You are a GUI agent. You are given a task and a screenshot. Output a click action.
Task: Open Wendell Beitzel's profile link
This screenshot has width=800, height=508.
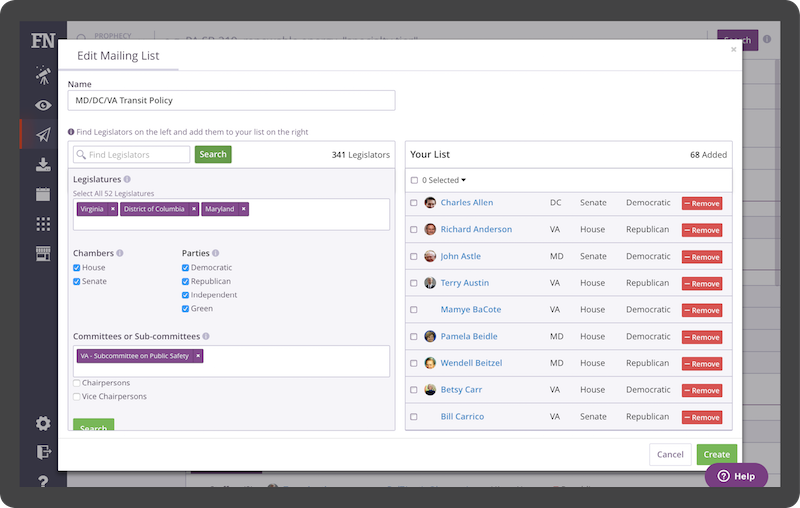pyautogui.click(x=471, y=363)
